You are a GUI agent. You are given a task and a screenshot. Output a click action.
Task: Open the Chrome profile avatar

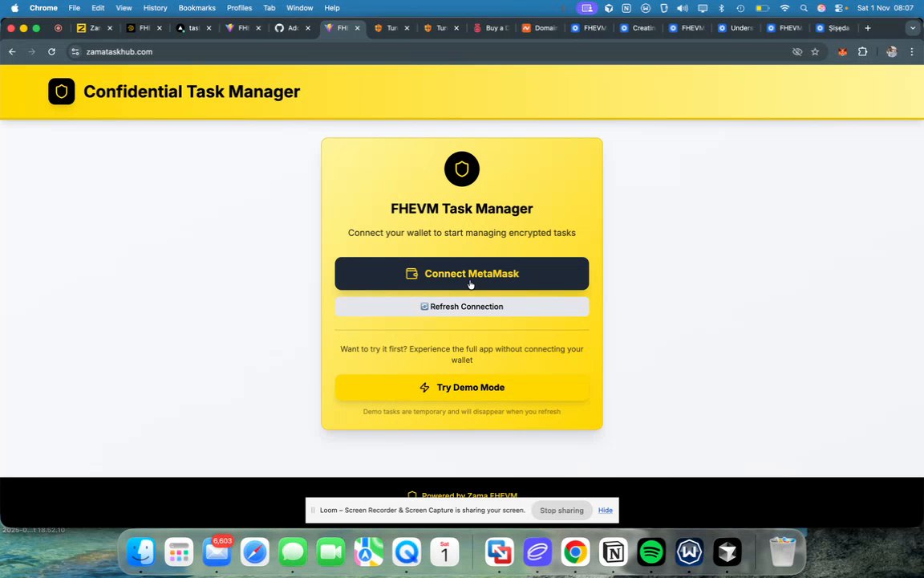[892, 52]
